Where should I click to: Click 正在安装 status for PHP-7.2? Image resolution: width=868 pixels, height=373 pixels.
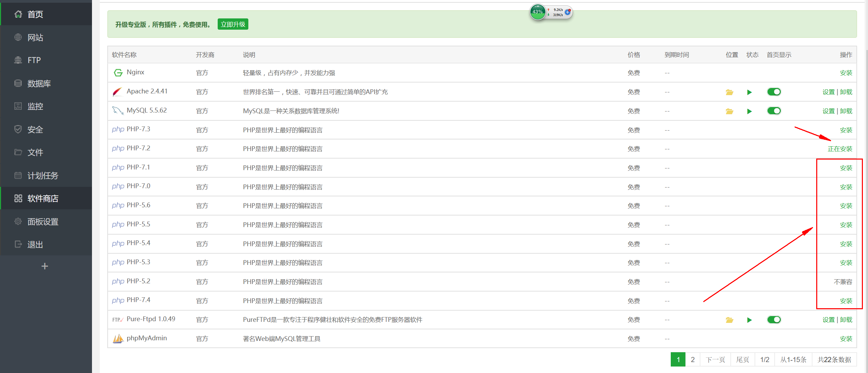coord(840,149)
